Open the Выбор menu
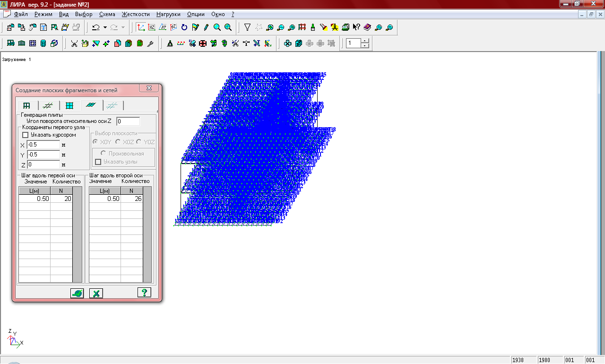Image resolution: width=605 pixels, height=364 pixels. pyautogui.click(x=84, y=14)
